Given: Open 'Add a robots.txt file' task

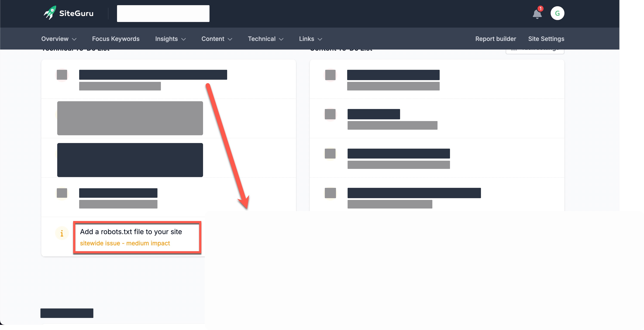Looking at the screenshot, I should pos(131,232).
